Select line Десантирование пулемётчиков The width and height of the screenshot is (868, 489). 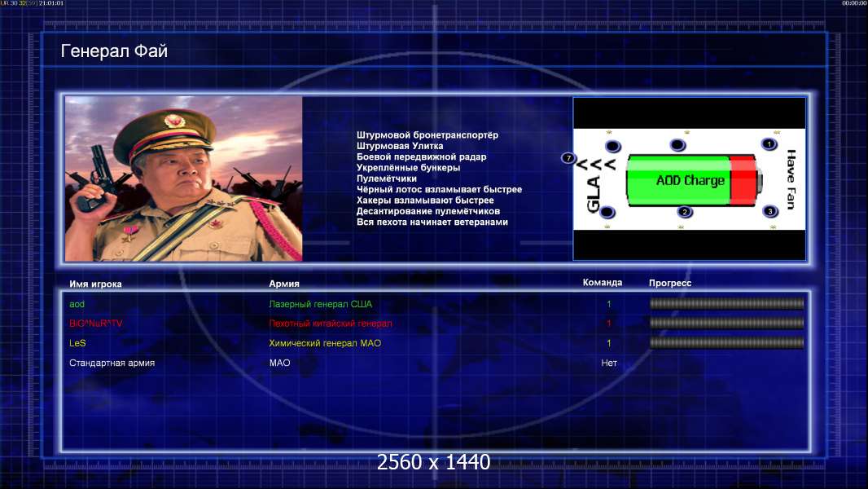click(428, 211)
